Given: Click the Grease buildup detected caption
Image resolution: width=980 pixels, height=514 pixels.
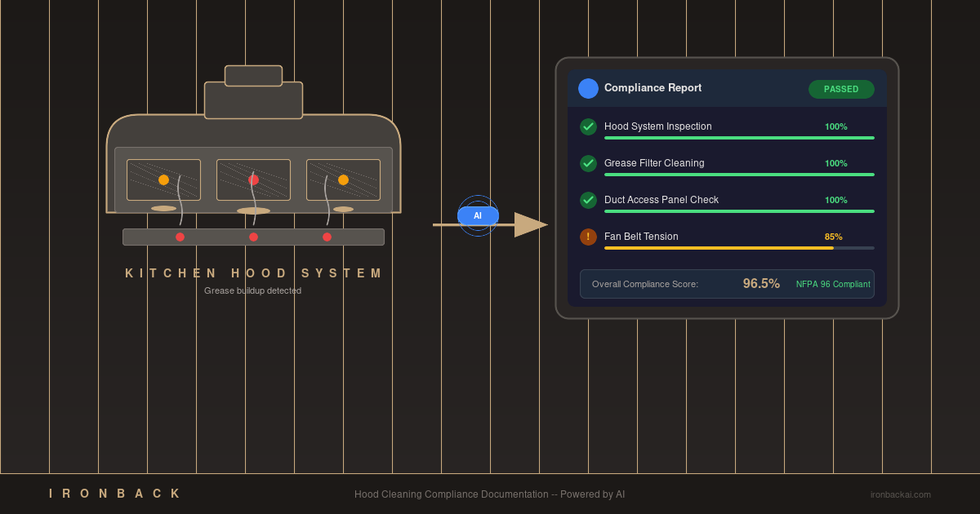Looking at the screenshot, I should pos(252,290).
